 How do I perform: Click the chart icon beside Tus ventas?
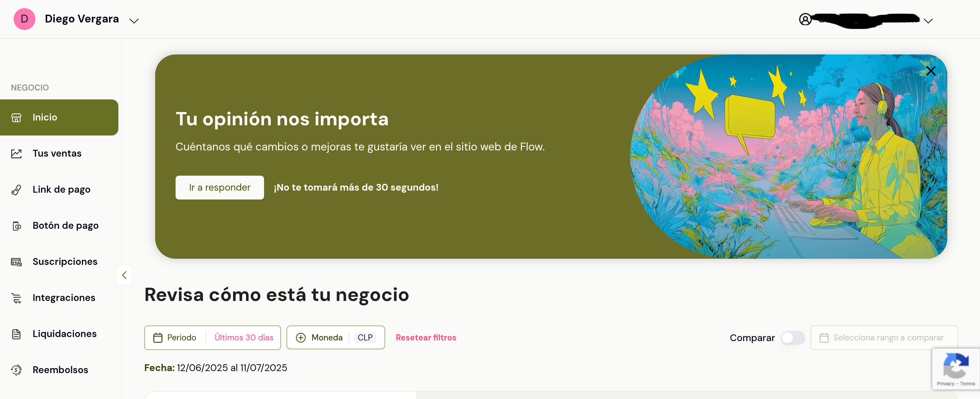[x=16, y=154]
